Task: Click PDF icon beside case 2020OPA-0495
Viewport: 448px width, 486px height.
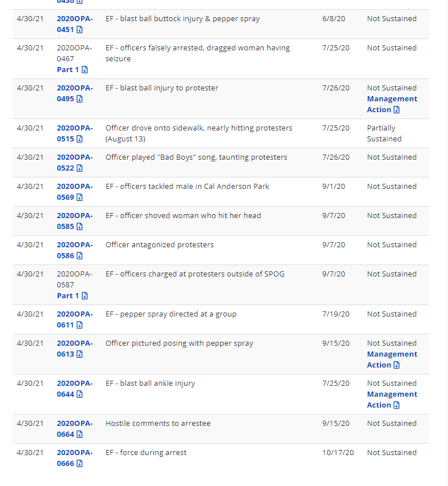Action: (80, 99)
